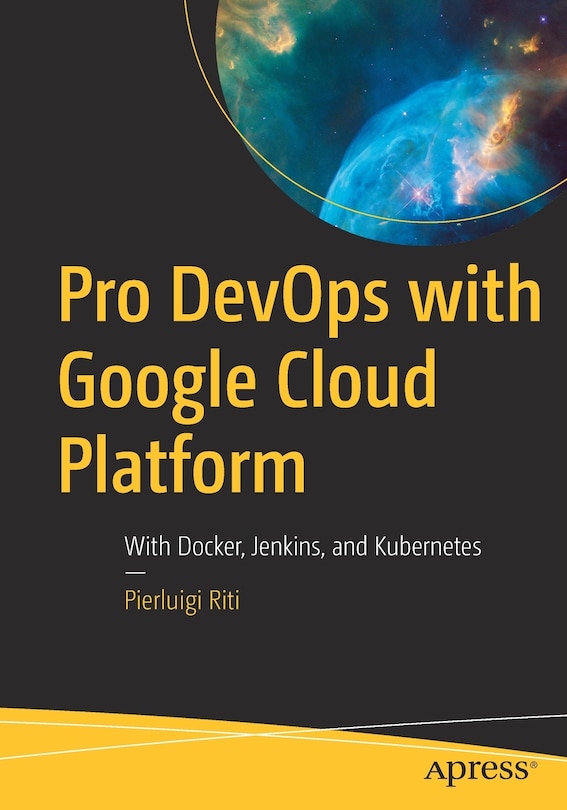567x810 pixels.
Task: Click the author name 'Pierluigi Riti'
Action: tap(182, 601)
